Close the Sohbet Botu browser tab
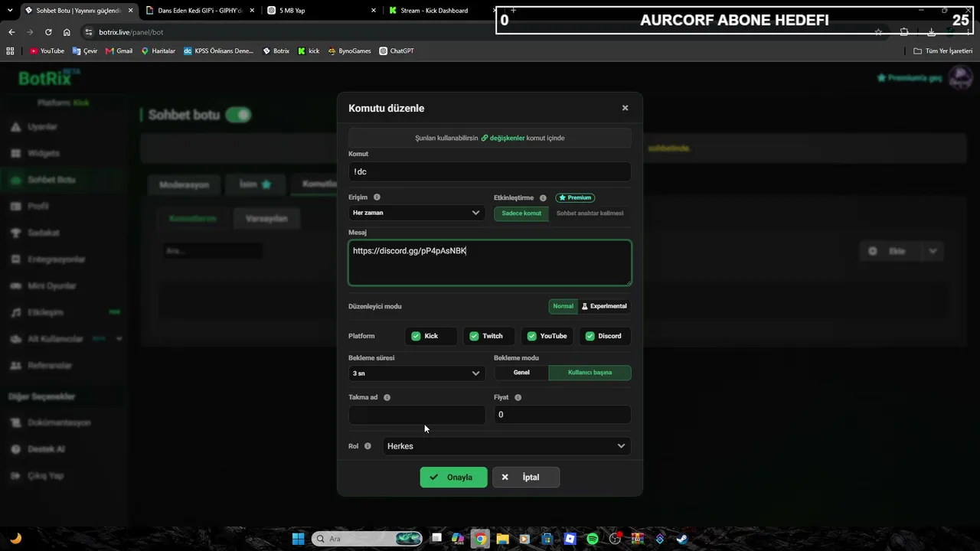The width and height of the screenshot is (980, 551). [129, 11]
